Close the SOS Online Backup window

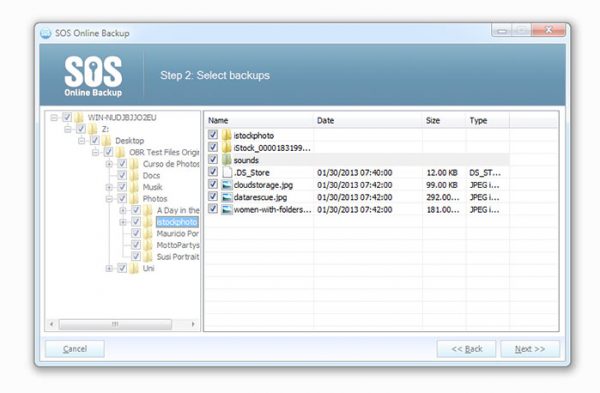(x=549, y=30)
